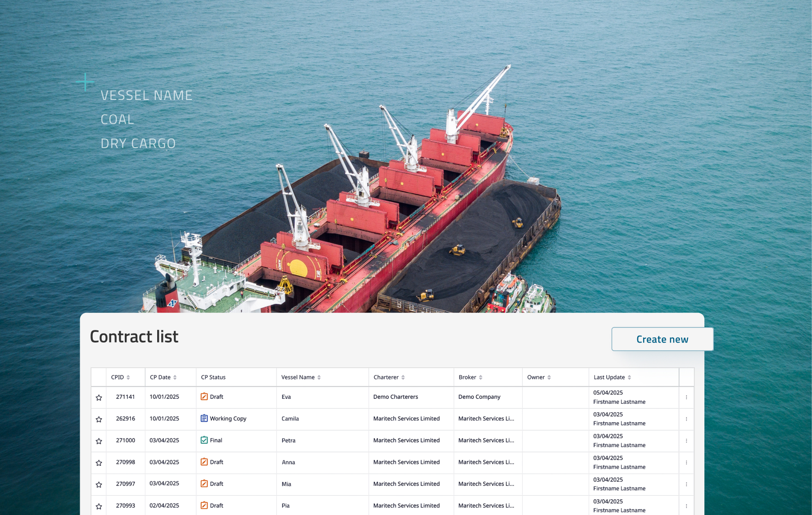Mark contract 270993 as favorite
812x515 pixels.
pyautogui.click(x=98, y=505)
